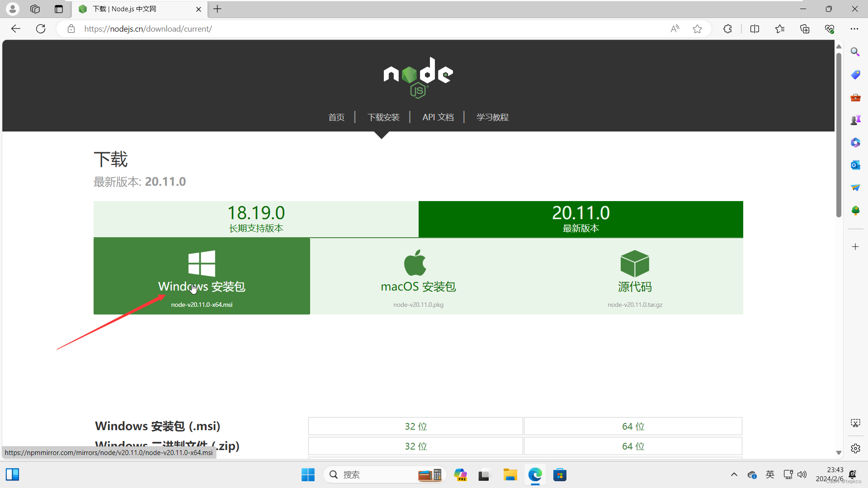The width and height of the screenshot is (868, 488).
Task: Open the Collections icon
Action: 805,29
